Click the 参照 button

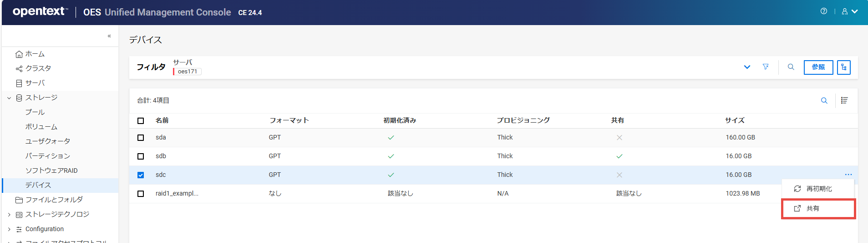tap(818, 67)
